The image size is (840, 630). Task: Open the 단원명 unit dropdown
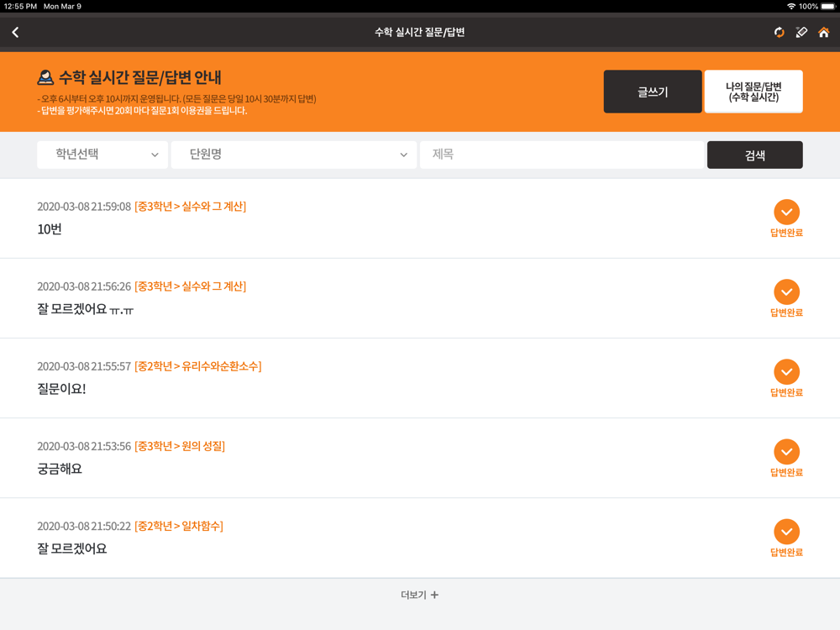[293, 155]
